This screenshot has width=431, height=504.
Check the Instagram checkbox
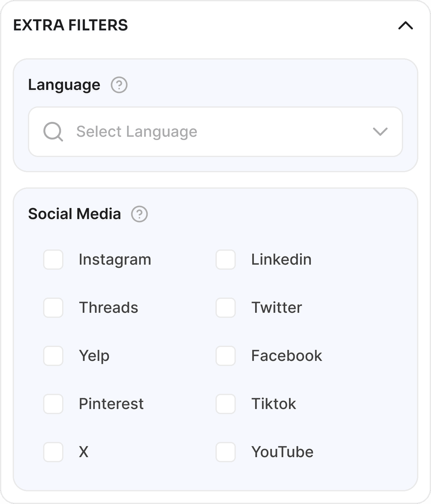tap(53, 260)
